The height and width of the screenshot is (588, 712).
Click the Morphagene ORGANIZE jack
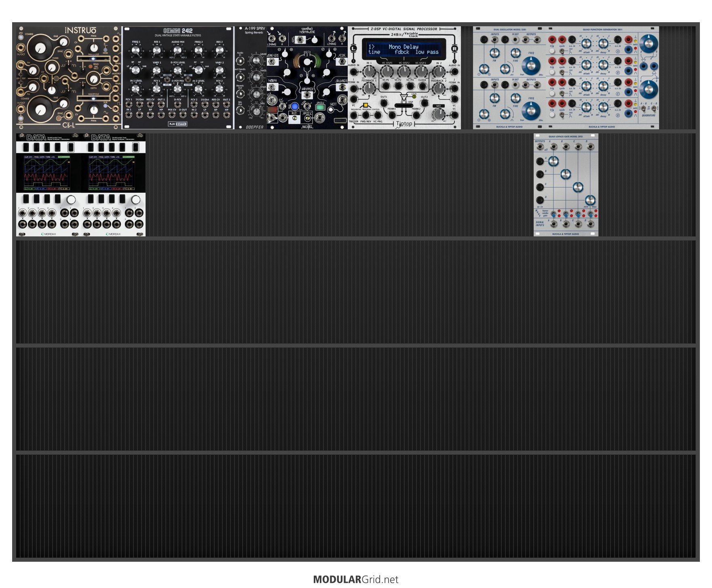[342, 87]
